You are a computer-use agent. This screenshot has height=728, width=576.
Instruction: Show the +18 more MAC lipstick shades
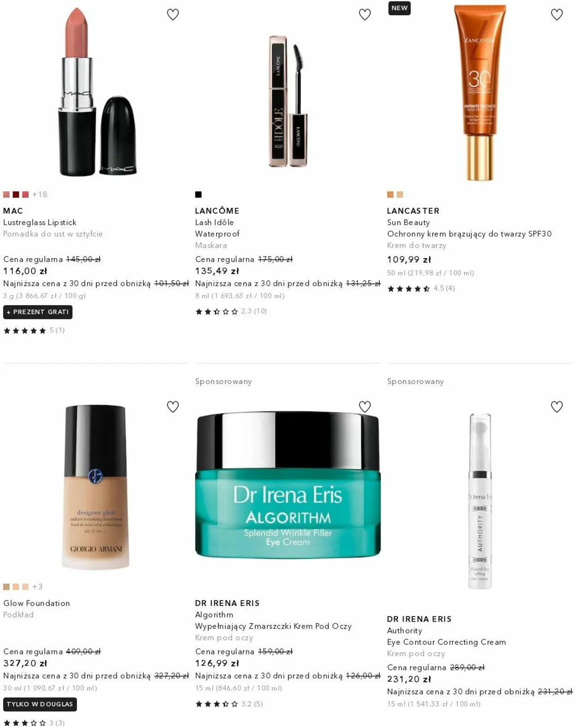click(x=40, y=194)
